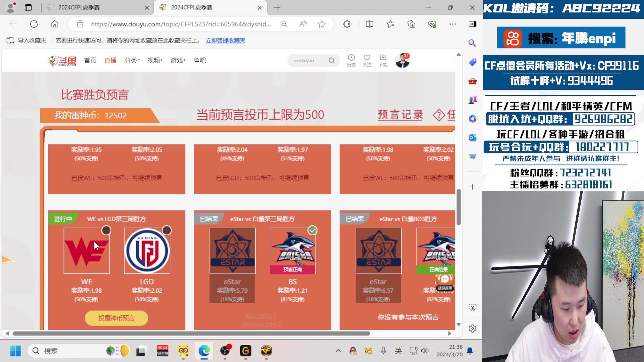644x362 pixels.
Task: Toggle the favorites star in the address bar
Action: click(x=321, y=24)
